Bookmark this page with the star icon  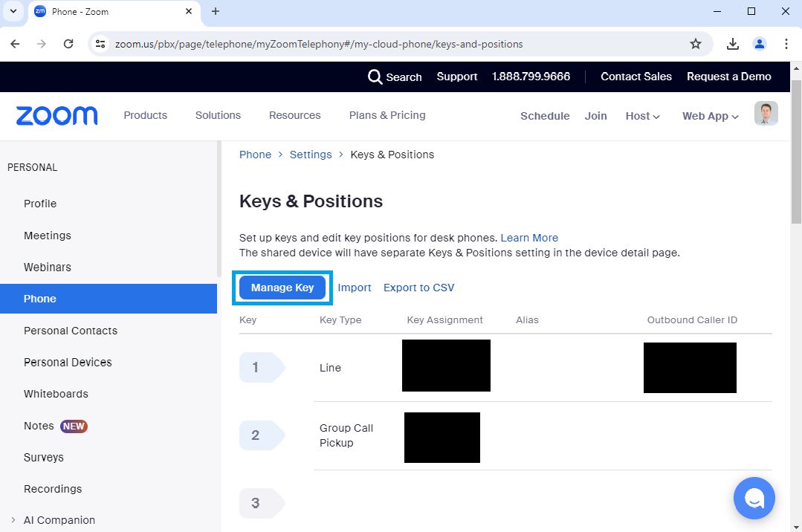pyautogui.click(x=695, y=44)
